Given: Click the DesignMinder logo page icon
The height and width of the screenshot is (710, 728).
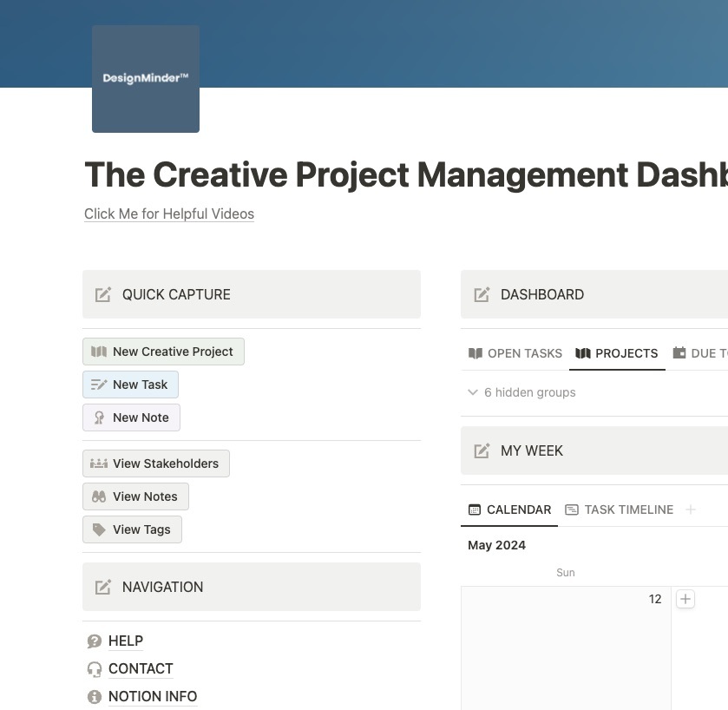Looking at the screenshot, I should point(146,79).
